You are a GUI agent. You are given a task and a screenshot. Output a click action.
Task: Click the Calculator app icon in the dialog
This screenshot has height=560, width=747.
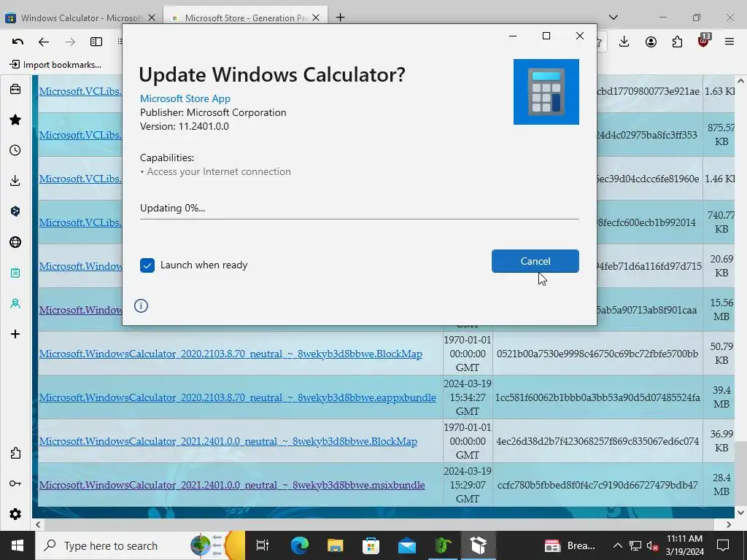[546, 92]
